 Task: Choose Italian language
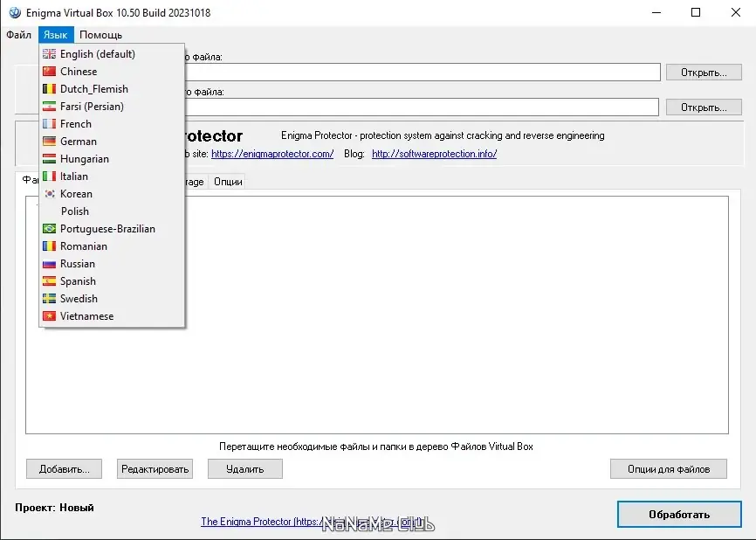(112, 177)
